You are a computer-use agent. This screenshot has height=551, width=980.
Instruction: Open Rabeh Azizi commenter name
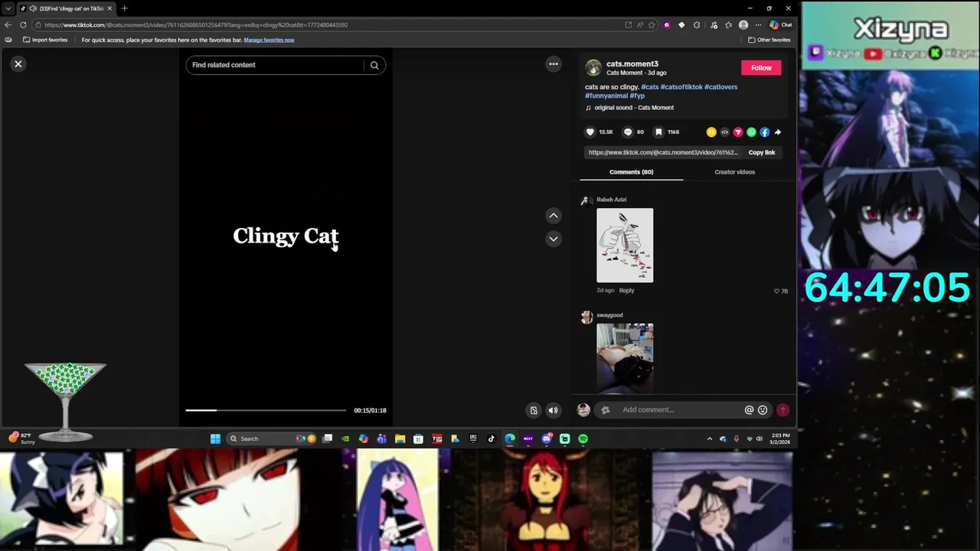[x=612, y=200]
